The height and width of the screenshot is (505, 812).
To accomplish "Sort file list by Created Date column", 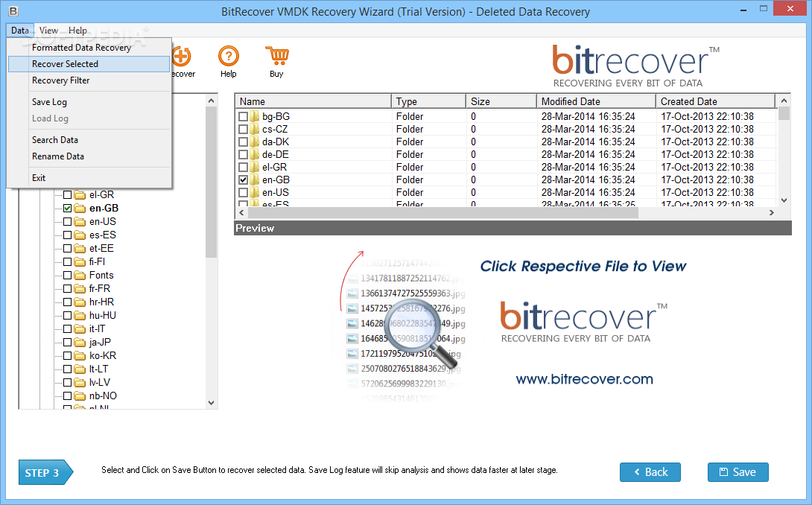I will (x=716, y=101).
